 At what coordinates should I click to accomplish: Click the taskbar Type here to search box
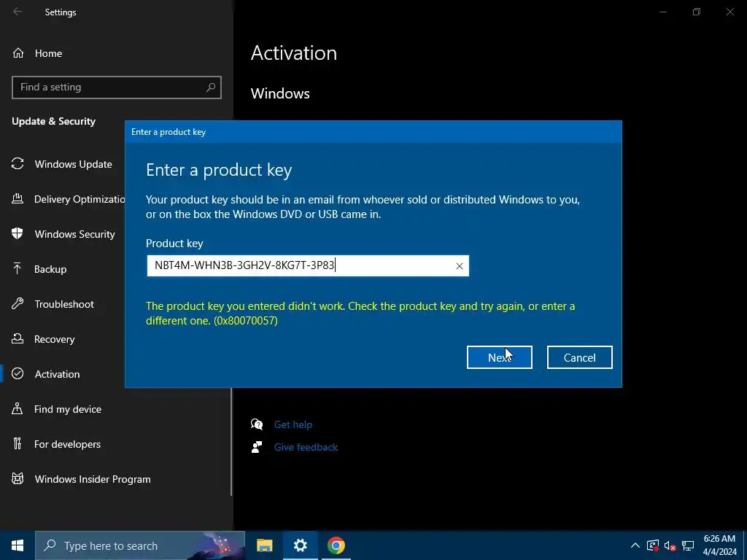click(x=140, y=545)
